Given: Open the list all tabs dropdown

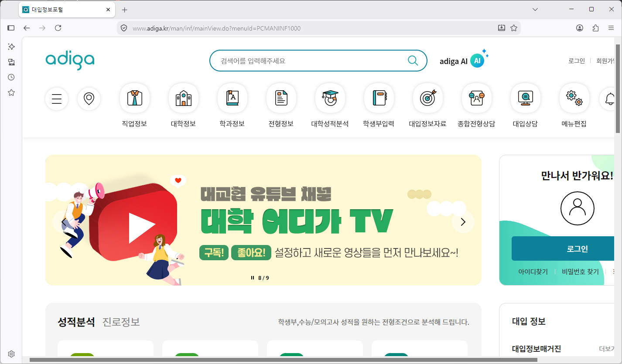Looking at the screenshot, I should click(536, 9).
